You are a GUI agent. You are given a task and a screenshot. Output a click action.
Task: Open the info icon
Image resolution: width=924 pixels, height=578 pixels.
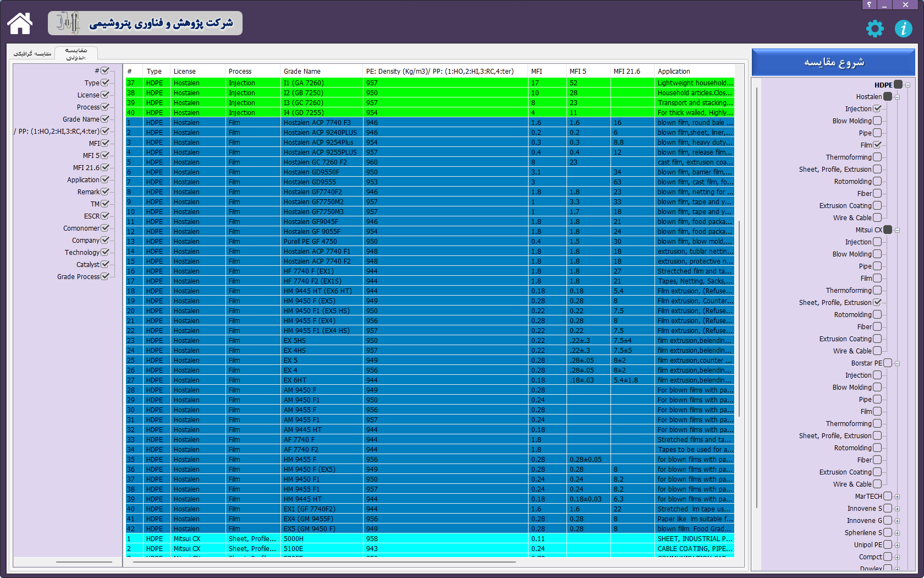[x=903, y=29]
